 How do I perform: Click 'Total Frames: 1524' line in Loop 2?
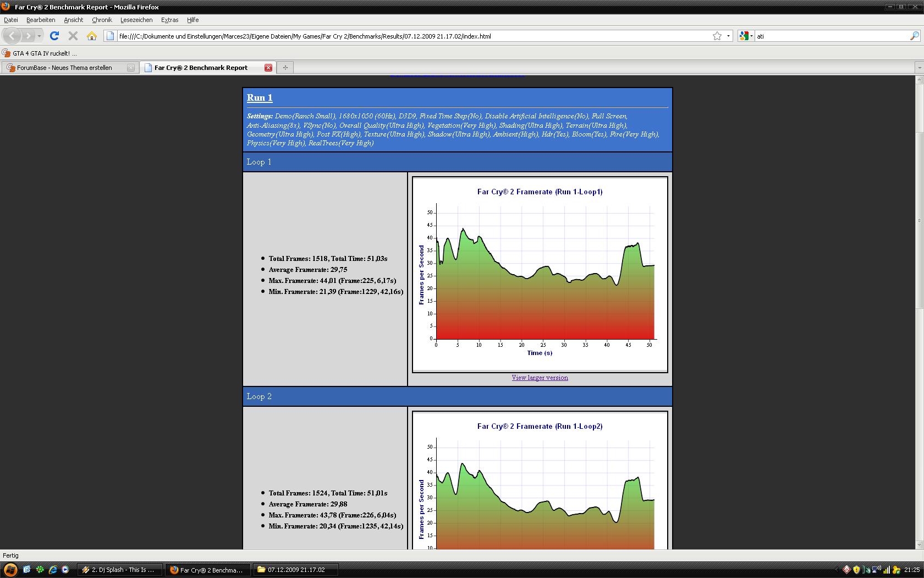click(x=328, y=493)
